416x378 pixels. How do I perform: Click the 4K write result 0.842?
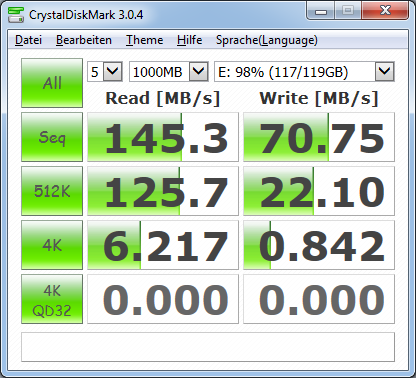pos(319,245)
